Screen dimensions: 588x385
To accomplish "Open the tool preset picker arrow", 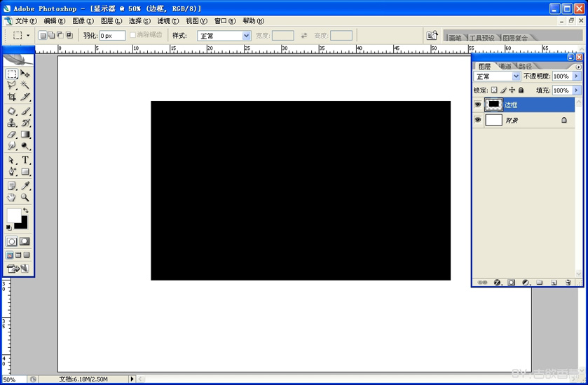I will (x=28, y=36).
